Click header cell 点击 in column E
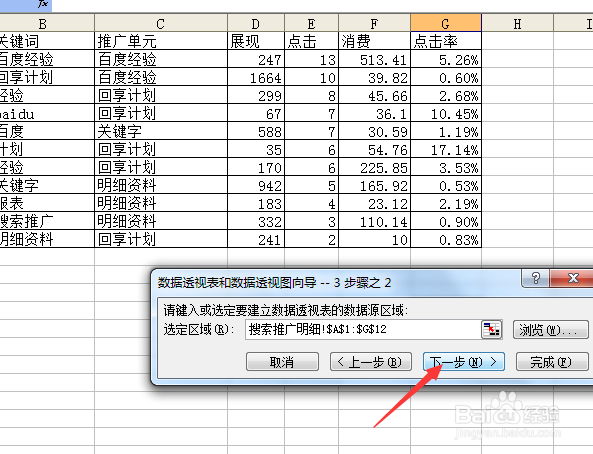Image resolution: width=593 pixels, height=454 pixels. [x=311, y=41]
